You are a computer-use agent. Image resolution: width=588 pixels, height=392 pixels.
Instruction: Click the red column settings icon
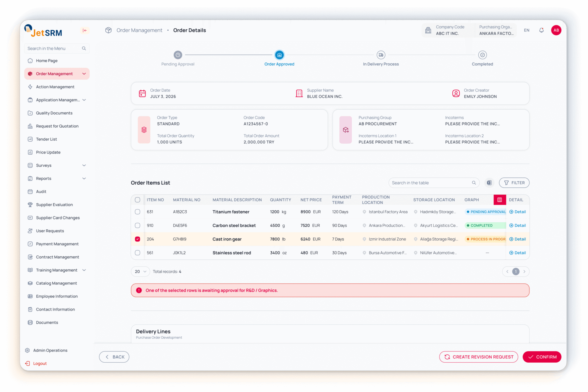(x=499, y=200)
